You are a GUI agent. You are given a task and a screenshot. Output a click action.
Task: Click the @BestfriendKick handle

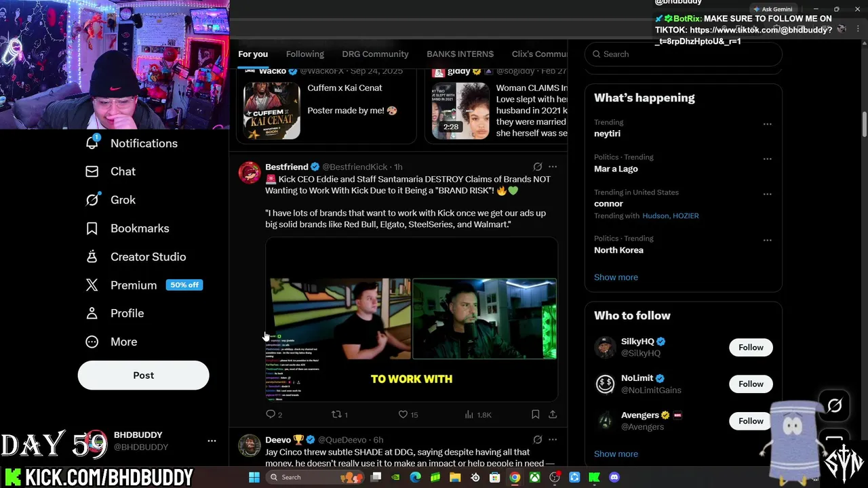point(355,167)
